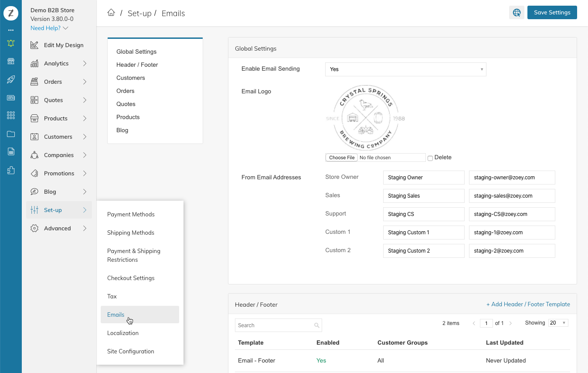
Task: Click the Choose File button for logo
Action: point(342,157)
